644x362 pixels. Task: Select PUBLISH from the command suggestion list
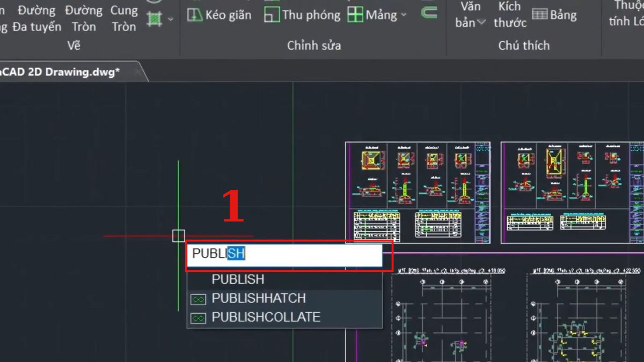(x=238, y=279)
